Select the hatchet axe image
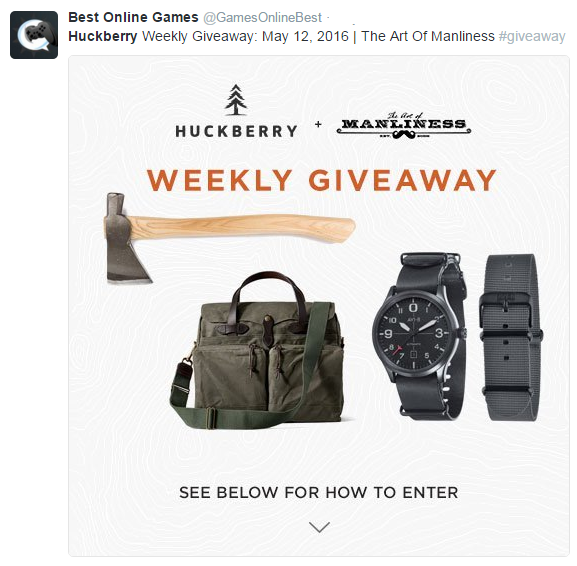 [x=230, y=238]
